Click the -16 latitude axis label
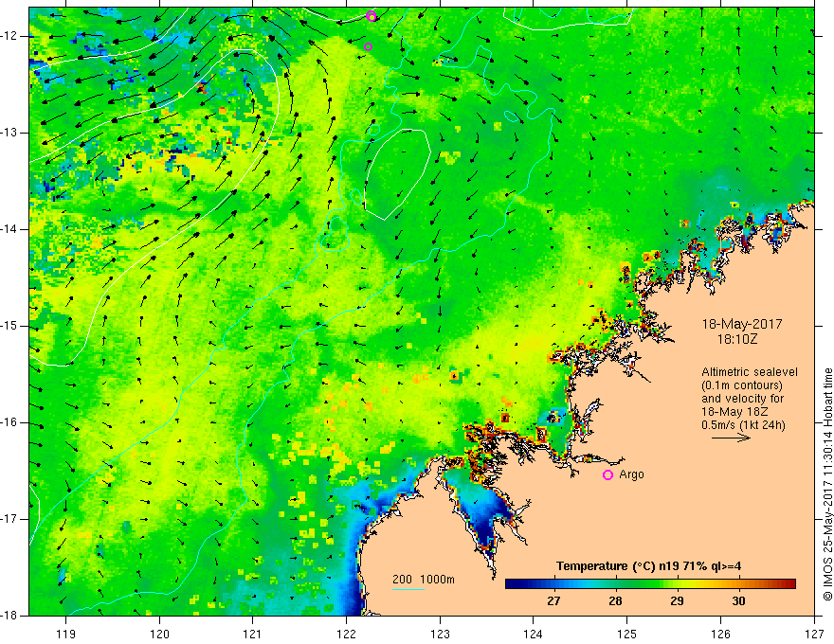 [10, 422]
